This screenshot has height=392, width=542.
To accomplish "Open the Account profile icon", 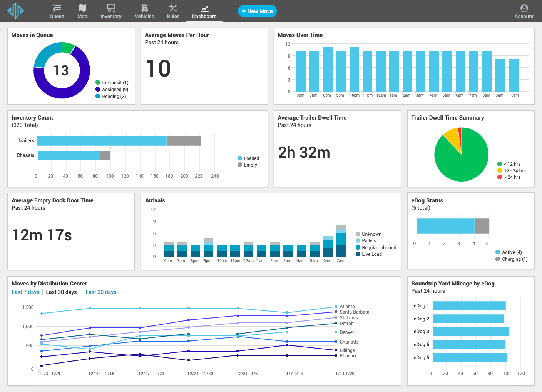I will tap(524, 8).
